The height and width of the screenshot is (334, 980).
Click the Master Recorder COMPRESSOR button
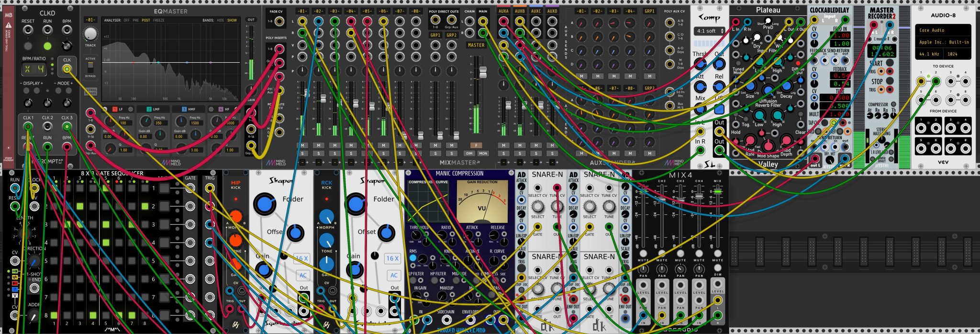point(893,104)
